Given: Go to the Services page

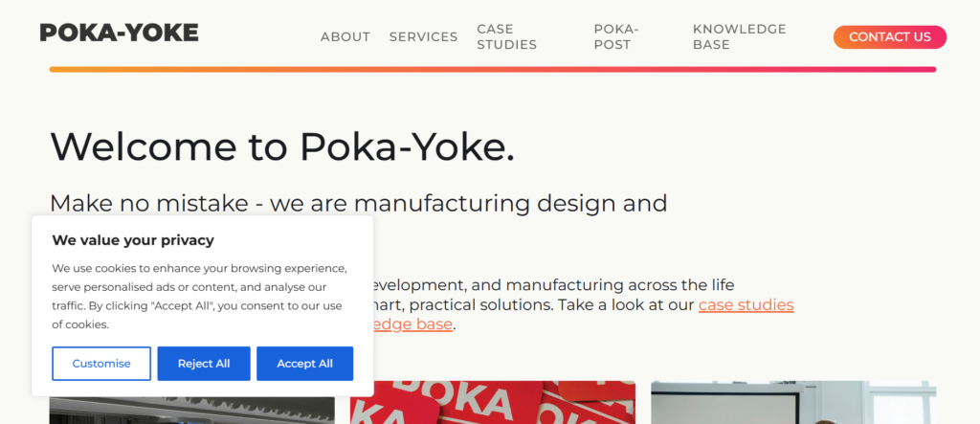Looking at the screenshot, I should (x=423, y=37).
